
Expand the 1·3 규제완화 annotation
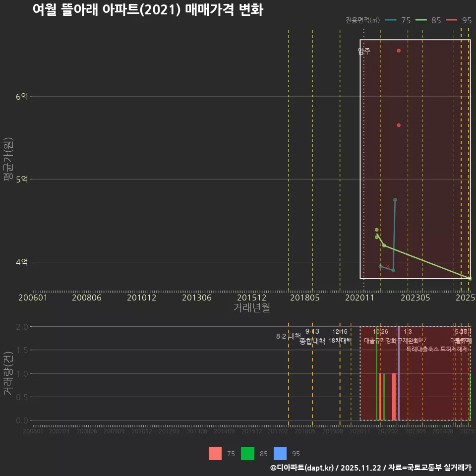pos(410,336)
